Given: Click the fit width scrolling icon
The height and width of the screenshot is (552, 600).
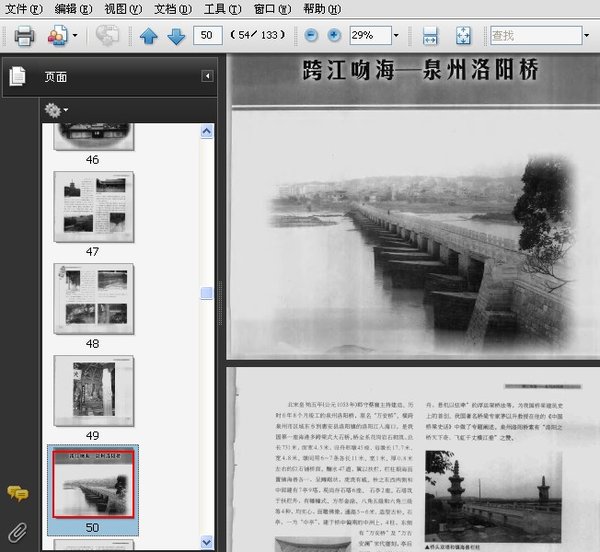Looking at the screenshot, I should point(431,36).
